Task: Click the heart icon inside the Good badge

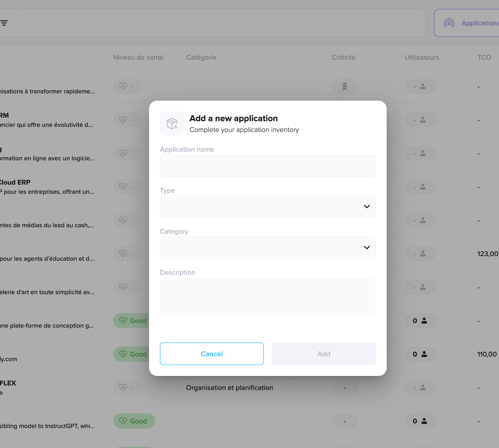Action: pyautogui.click(x=123, y=321)
